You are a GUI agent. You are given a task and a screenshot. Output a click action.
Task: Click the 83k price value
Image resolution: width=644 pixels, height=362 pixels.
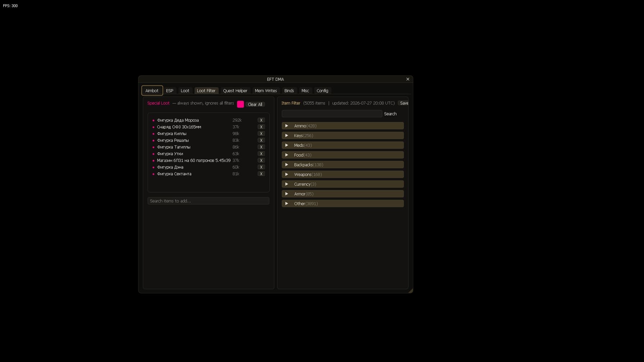[x=236, y=140]
